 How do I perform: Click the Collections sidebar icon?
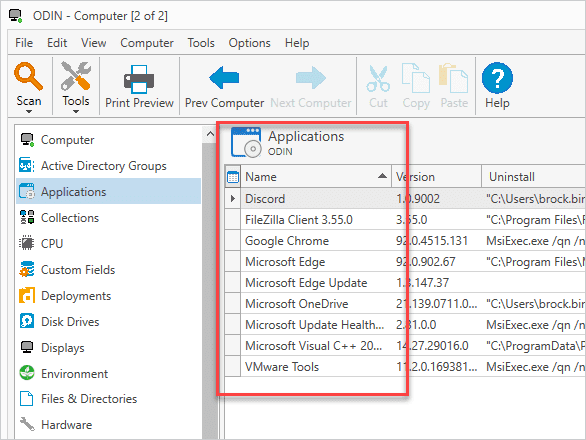27,217
